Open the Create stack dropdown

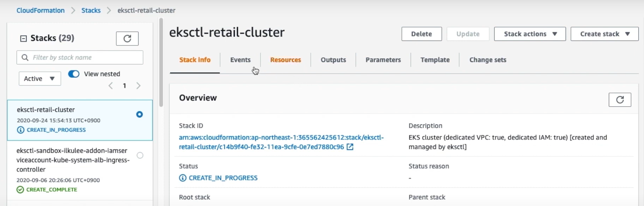(604, 34)
